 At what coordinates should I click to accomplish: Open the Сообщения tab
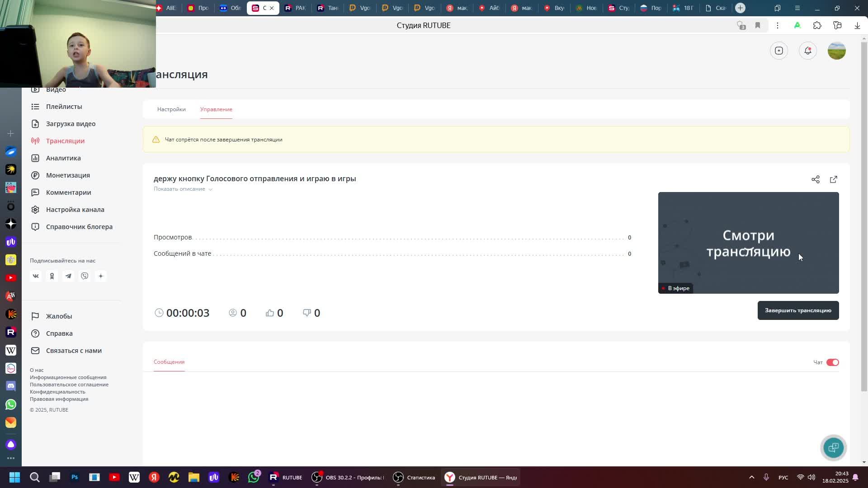point(169,362)
